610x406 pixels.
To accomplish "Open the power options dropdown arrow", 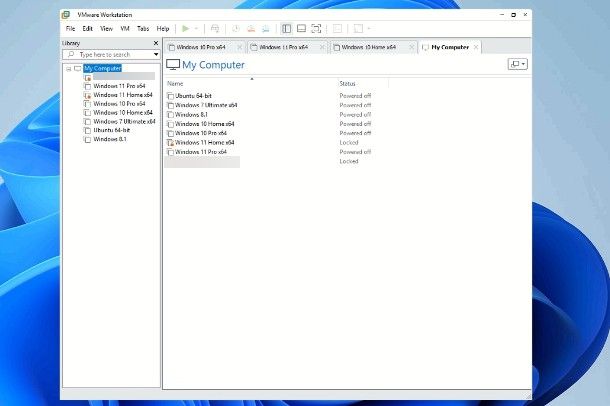I will (x=197, y=29).
